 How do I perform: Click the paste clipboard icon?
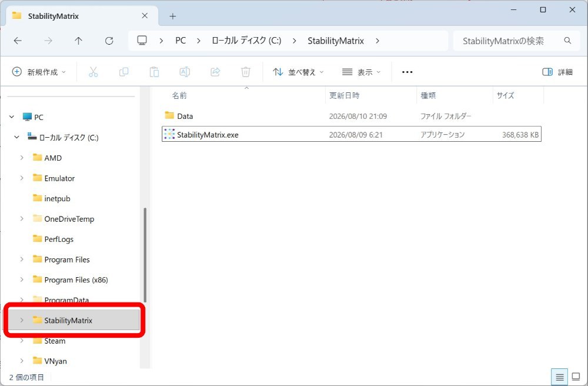click(154, 72)
